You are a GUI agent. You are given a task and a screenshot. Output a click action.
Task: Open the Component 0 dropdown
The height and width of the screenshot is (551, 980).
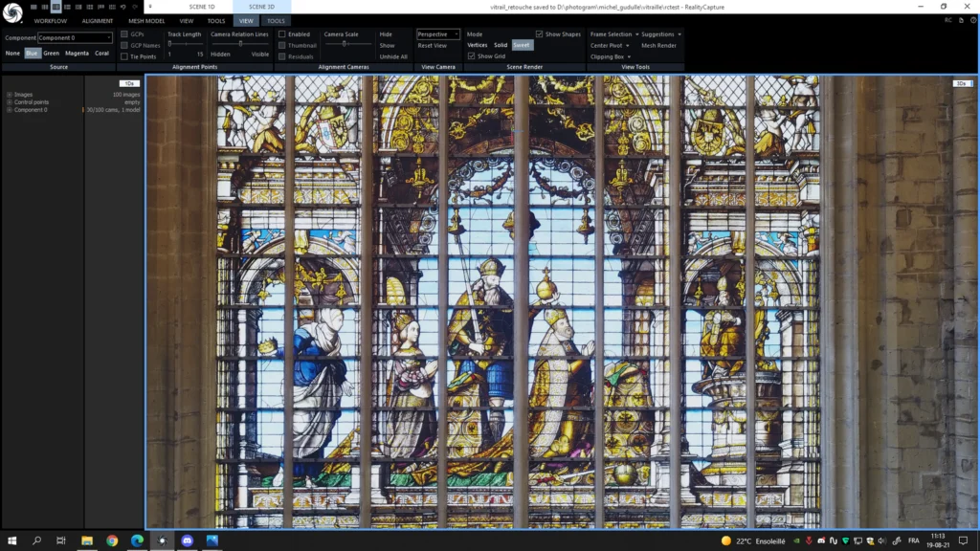(75, 38)
